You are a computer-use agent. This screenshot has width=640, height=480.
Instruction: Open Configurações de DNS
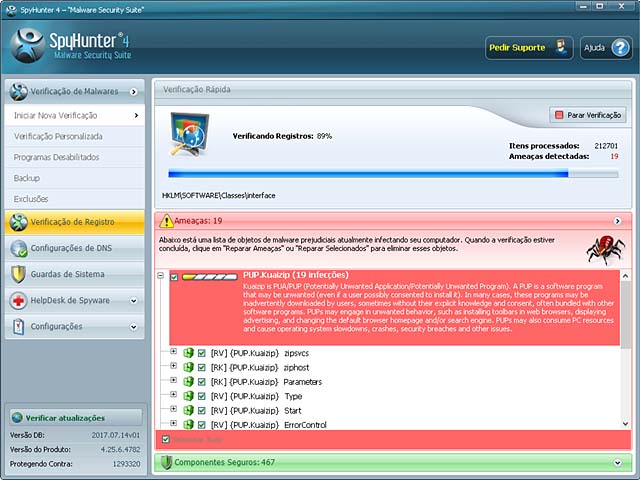[75, 248]
